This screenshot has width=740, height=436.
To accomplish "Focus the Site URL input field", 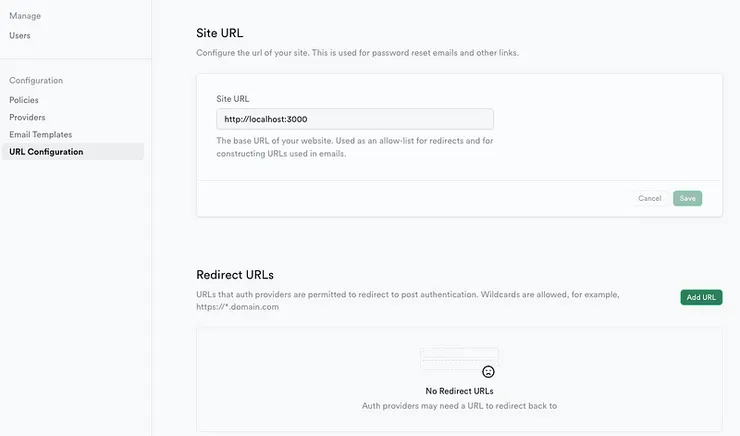I will (x=355, y=119).
